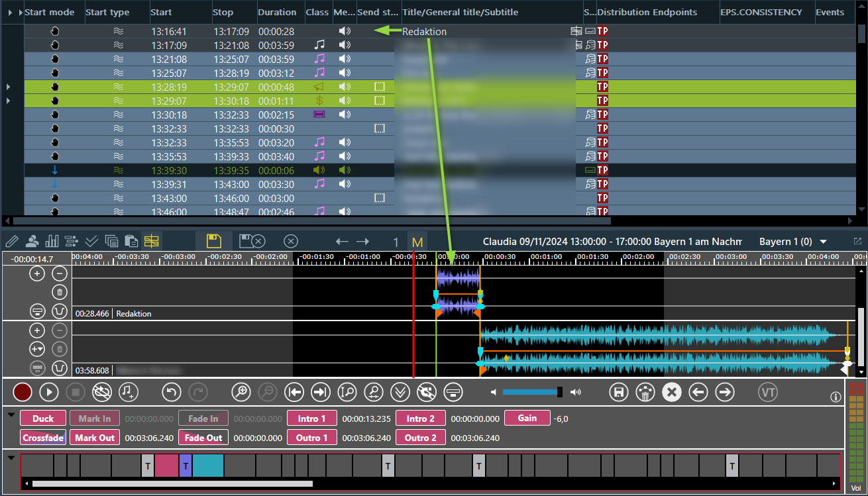Toggle the highlighted yellow track-layout icon in the toolbar
The height and width of the screenshot is (496, 868).
151,241
